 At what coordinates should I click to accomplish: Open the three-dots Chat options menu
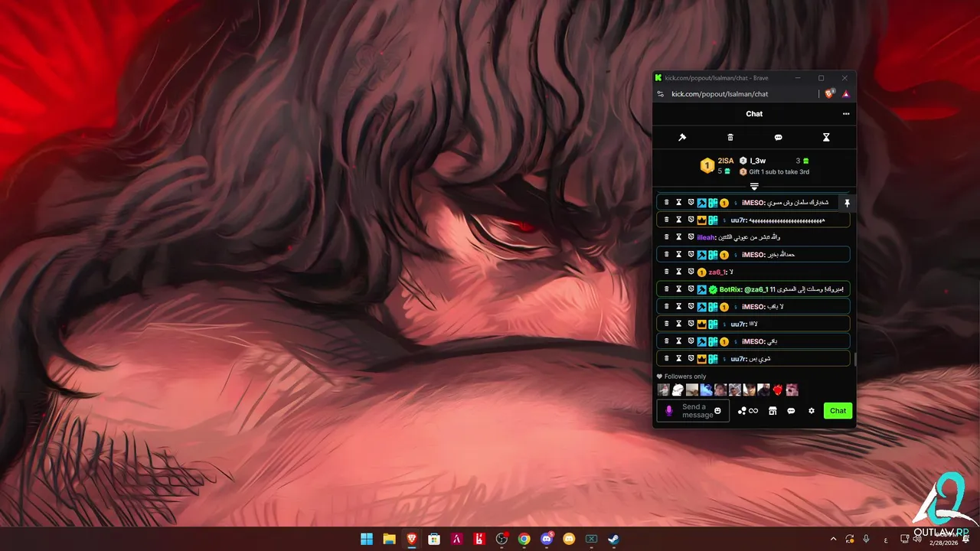[846, 114]
